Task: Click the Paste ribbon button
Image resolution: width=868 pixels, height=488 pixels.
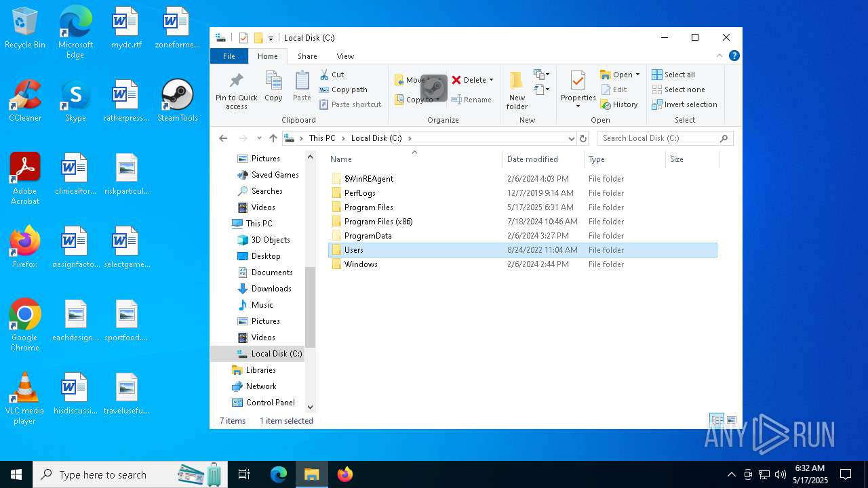Action: 302,87
